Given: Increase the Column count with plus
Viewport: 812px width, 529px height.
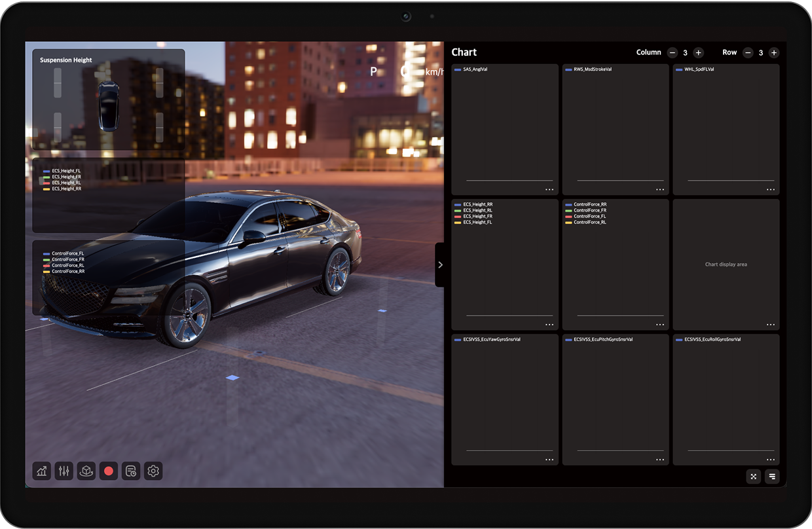Looking at the screenshot, I should (x=698, y=52).
